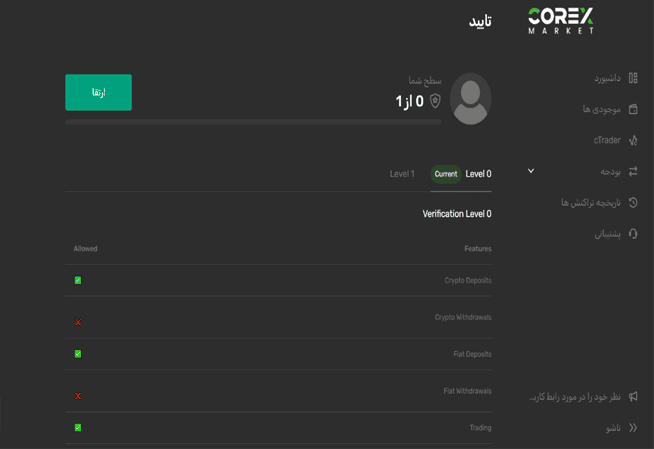
Task: Click the Trading feature text
Action: (480, 428)
